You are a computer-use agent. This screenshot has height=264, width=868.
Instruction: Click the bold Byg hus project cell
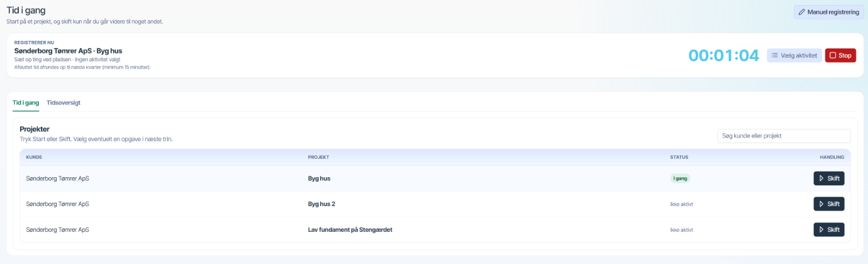pyautogui.click(x=319, y=179)
